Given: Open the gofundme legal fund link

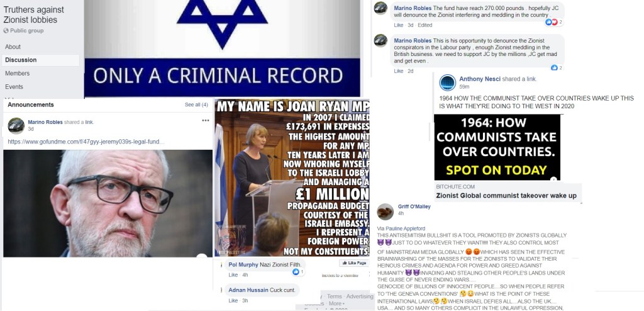Looking at the screenshot, I should (x=86, y=142).
